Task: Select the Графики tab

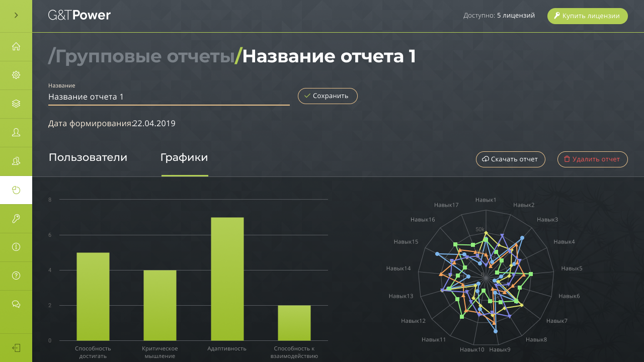Action: [184, 158]
